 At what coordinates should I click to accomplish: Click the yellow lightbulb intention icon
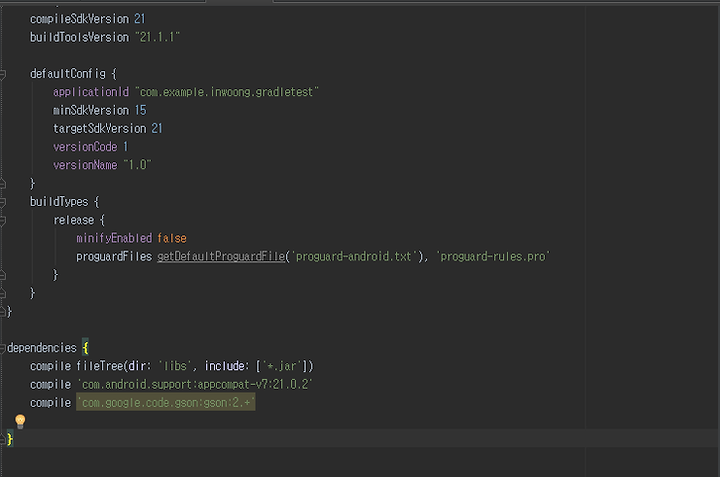tap(20, 421)
